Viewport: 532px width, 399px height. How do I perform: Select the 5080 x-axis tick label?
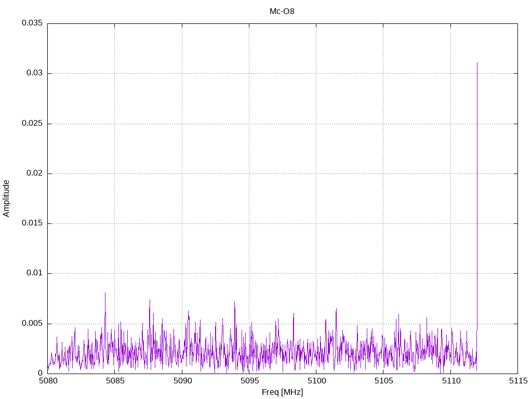coord(47,381)
